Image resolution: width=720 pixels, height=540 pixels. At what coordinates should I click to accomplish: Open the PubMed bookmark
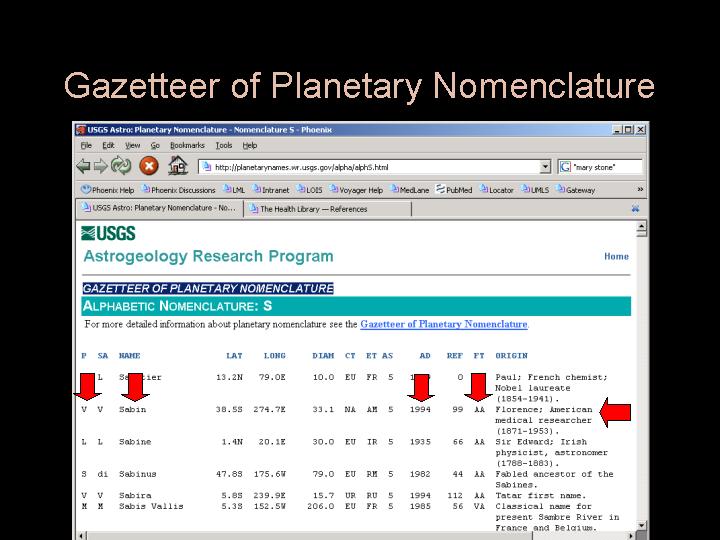click(x=455, y=190)
